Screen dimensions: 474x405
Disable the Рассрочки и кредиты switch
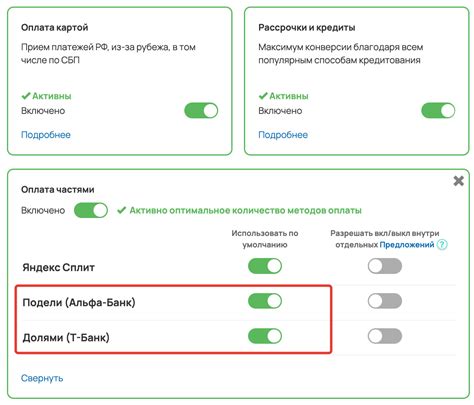[x=438, y=111]
